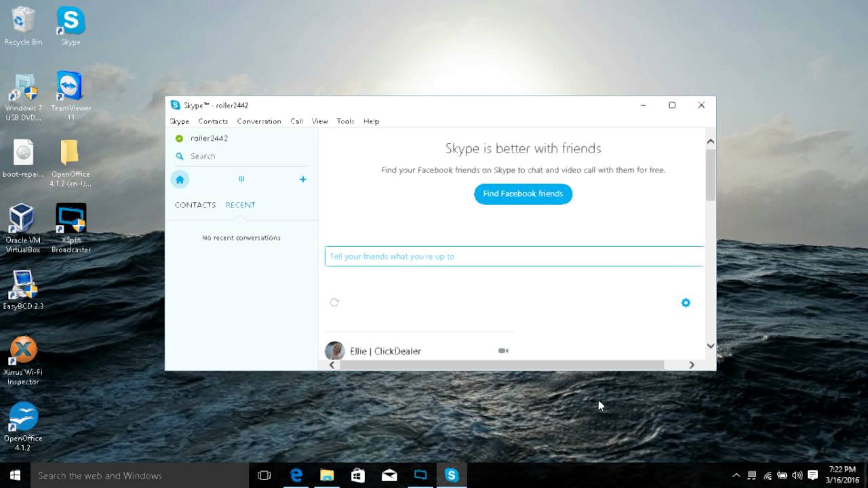Click the plus icon to add contact
The image size is (868, 488).
[x=303, y=180]
